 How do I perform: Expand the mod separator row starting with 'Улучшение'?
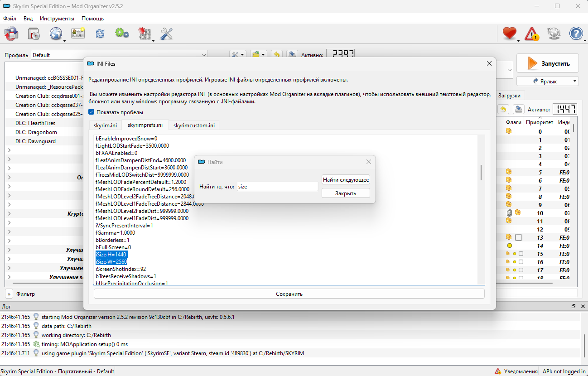coord(10,277)
